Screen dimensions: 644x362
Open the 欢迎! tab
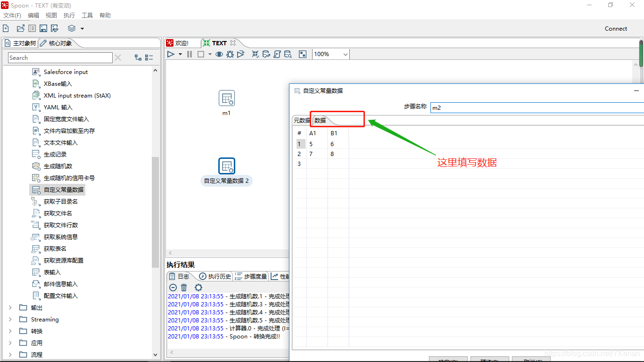pos(178,43)
